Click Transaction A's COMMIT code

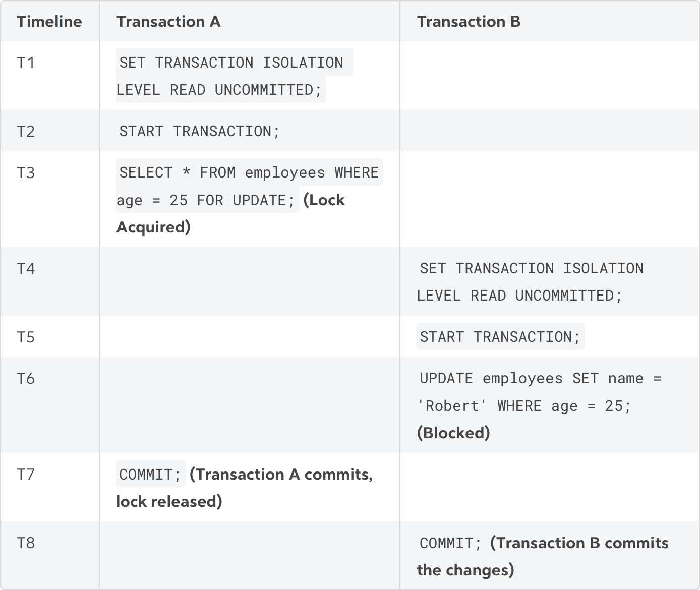pos(150,474)
